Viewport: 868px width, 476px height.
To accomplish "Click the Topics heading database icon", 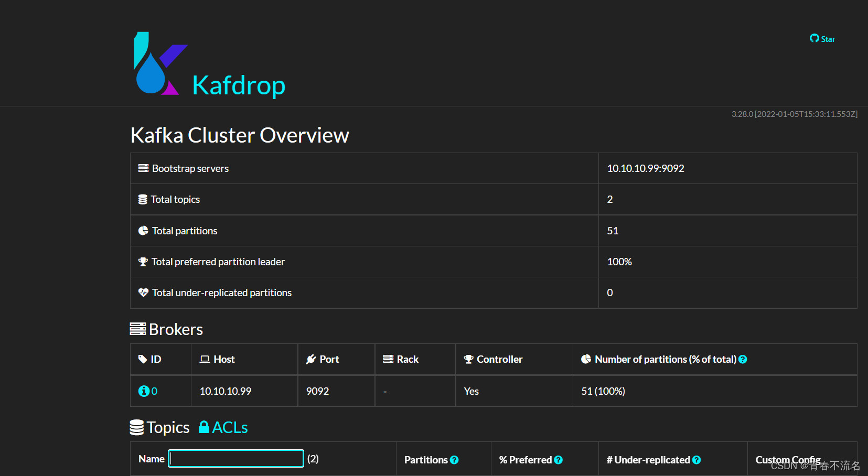I will click(x=137, y=427).
